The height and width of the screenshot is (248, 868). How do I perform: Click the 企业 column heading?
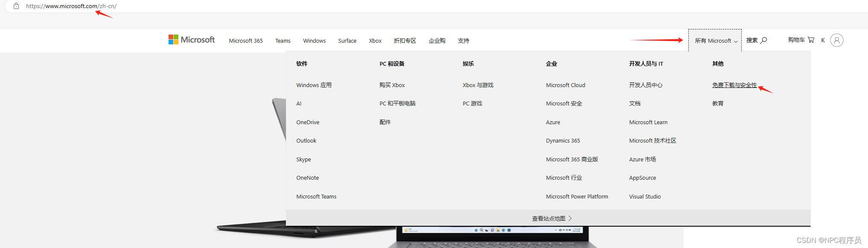point(551,64)
